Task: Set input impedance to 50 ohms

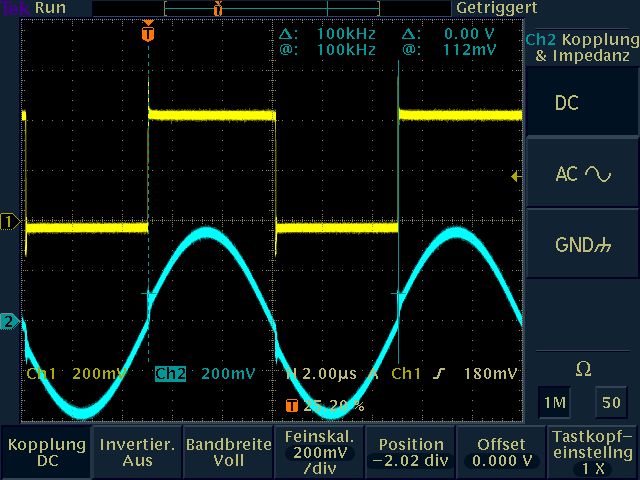Action: point(609,402)
